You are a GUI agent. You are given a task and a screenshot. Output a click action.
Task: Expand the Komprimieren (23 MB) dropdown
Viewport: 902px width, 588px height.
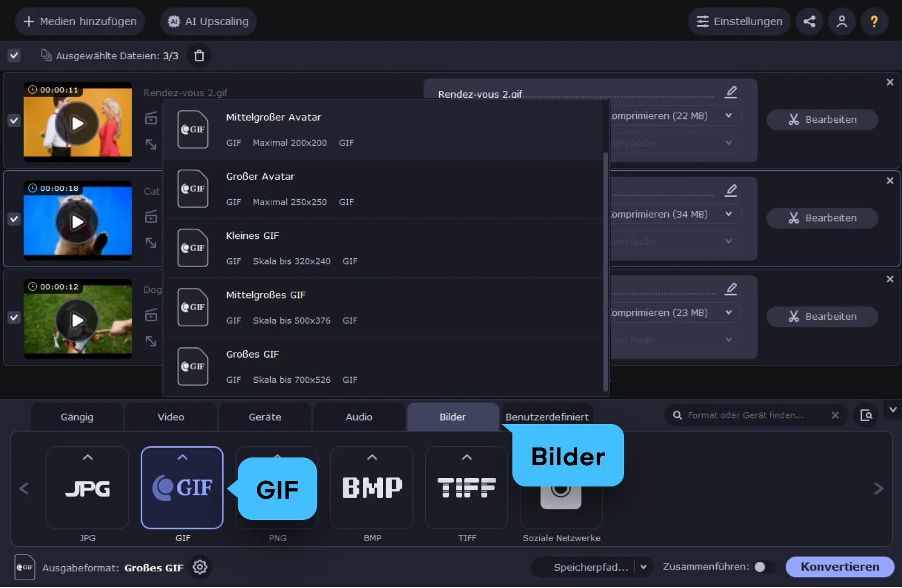click(x=728, y=312)
